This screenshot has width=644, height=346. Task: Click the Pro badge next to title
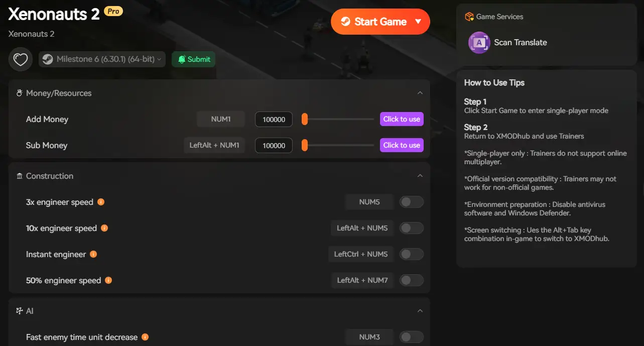pos(113,11)
